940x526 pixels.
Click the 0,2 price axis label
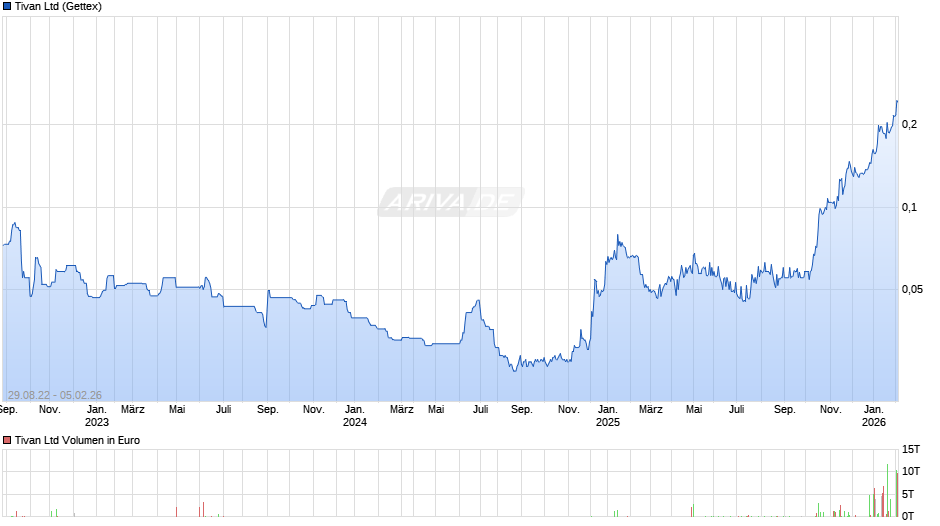[x=909, y=125]
